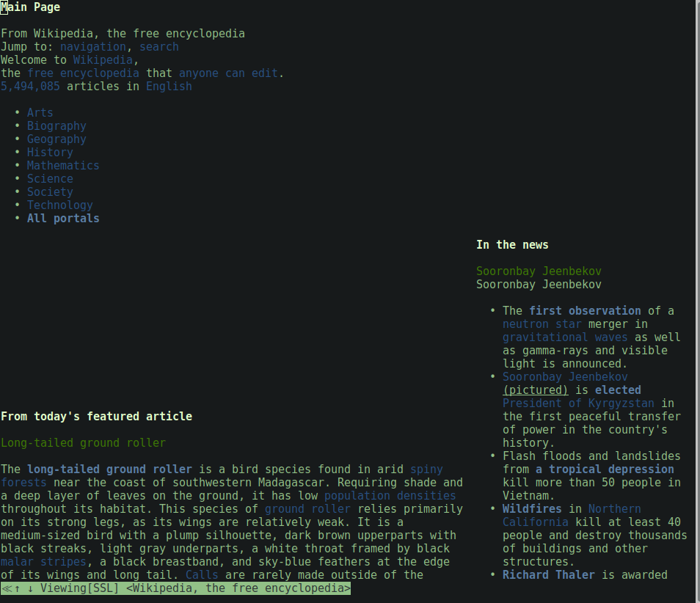Click the underlined '(pictured)' text
Screen dimensions: 700x603
pyautogui.click(x=536, y=390)
